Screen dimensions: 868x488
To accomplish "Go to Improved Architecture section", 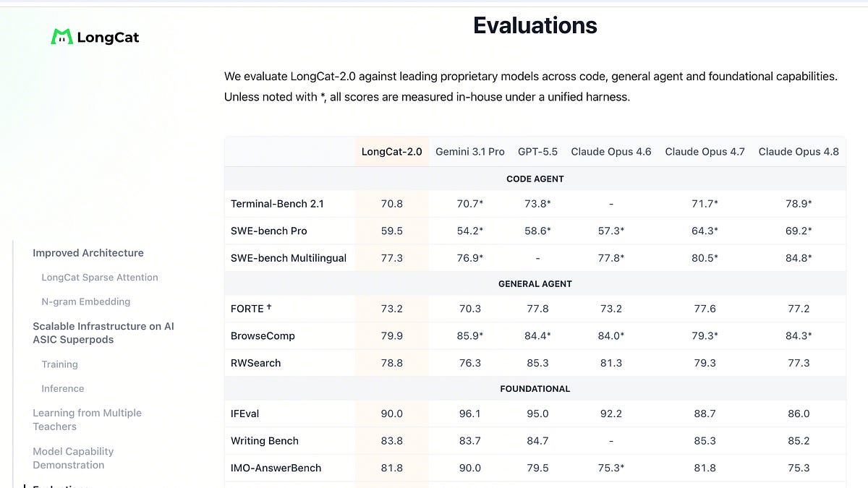I will pos(88,253).
